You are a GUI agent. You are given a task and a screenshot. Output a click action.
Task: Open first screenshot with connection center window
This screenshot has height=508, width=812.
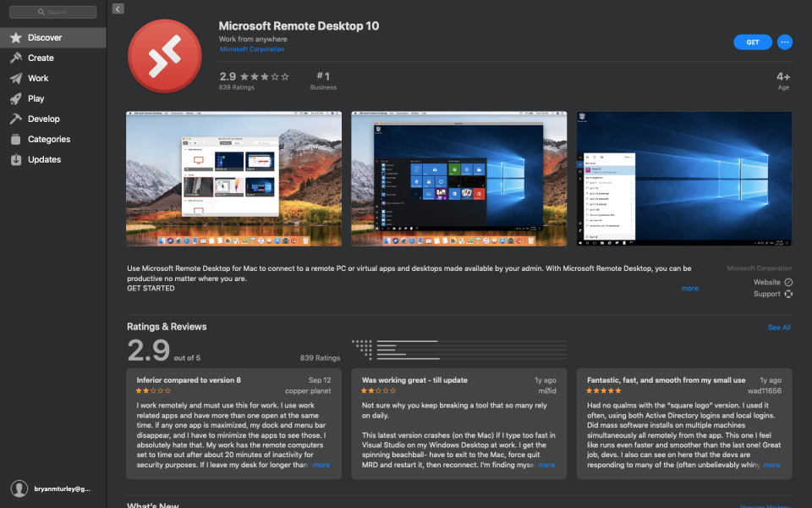pos(233,179)
